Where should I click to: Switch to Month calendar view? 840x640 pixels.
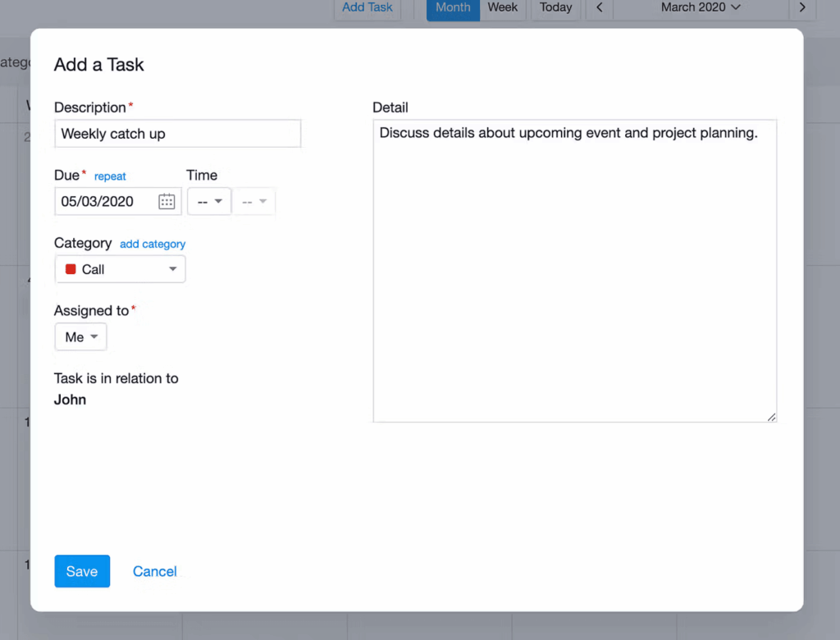[453, 7]
